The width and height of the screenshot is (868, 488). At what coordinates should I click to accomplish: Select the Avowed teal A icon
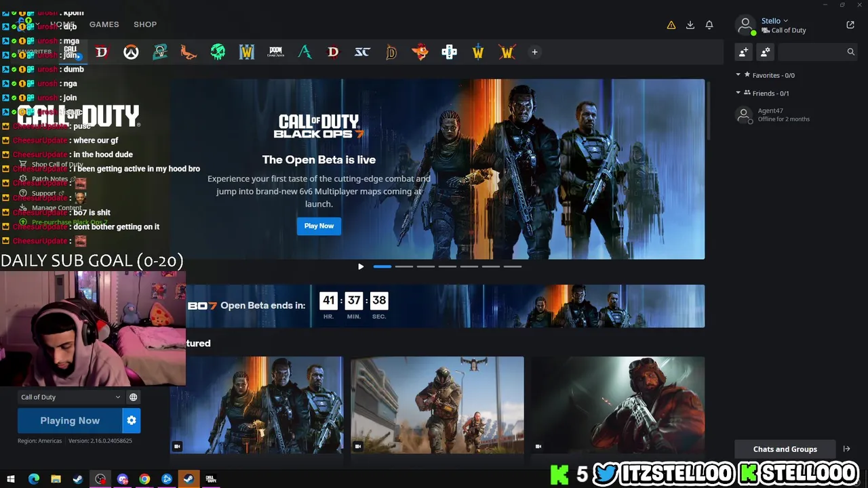click(304, 52)
